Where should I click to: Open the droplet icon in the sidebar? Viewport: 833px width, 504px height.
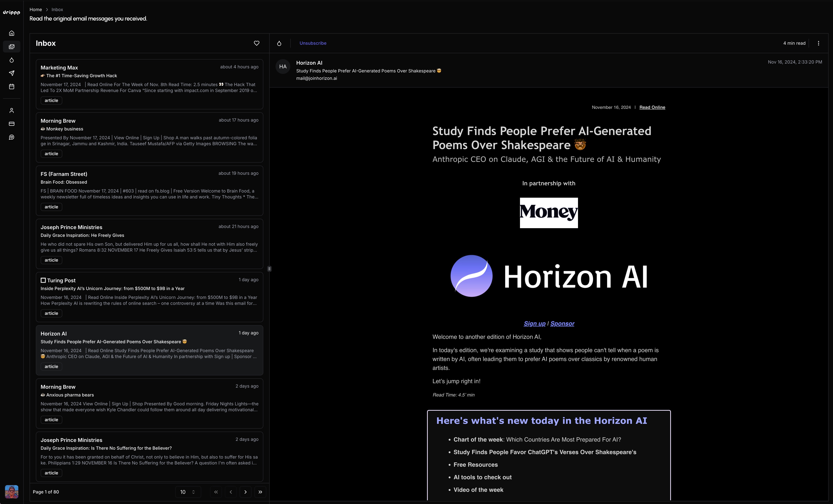11,60
